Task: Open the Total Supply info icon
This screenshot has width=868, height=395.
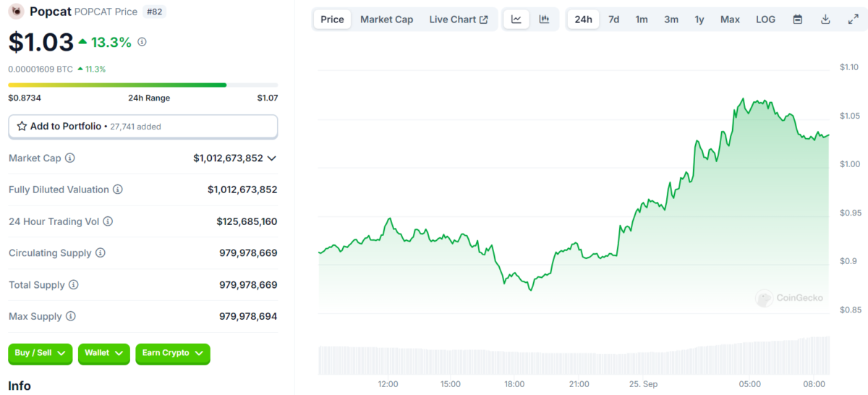Action: [x=74, y=285]
